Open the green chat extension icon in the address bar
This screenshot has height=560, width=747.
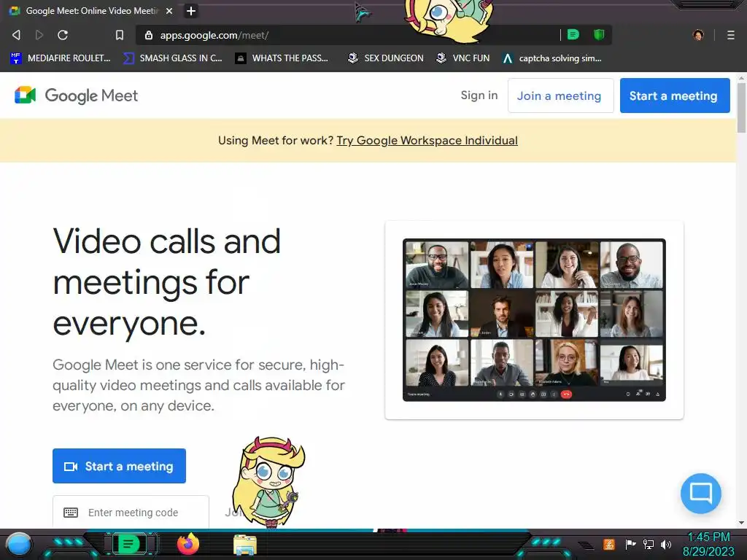click(573, 34)
